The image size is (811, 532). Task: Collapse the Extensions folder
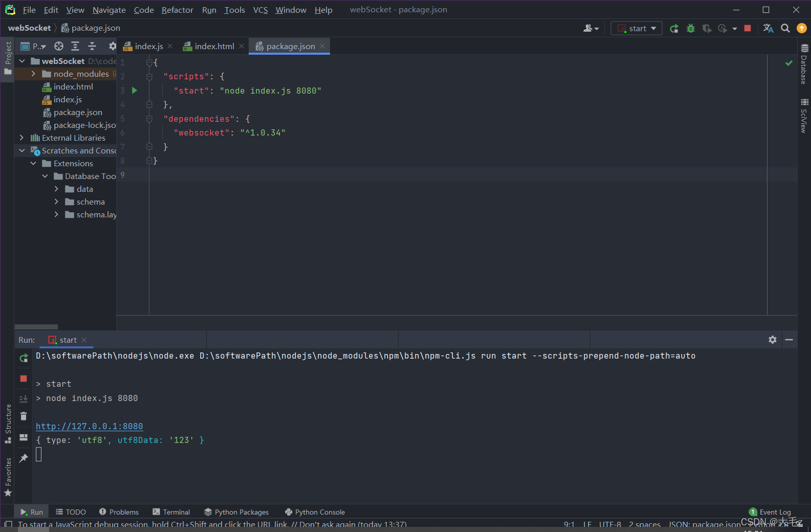pos(33,163)
